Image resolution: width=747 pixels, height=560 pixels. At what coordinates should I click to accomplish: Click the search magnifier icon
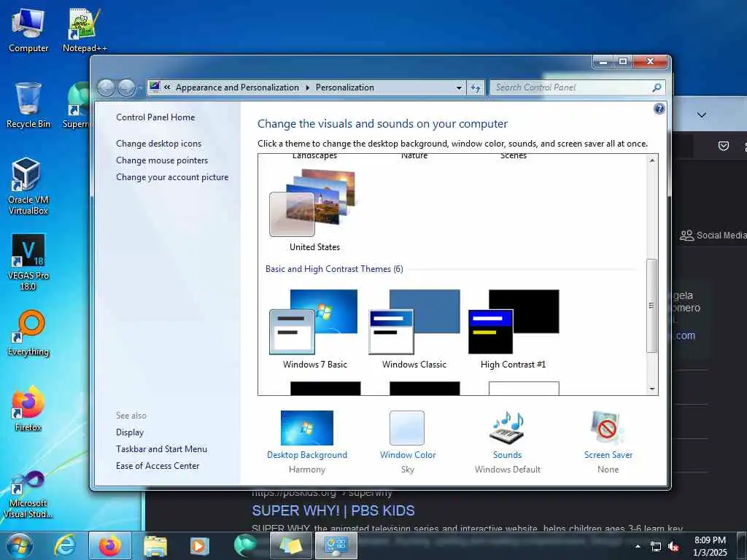pos(657,87)
